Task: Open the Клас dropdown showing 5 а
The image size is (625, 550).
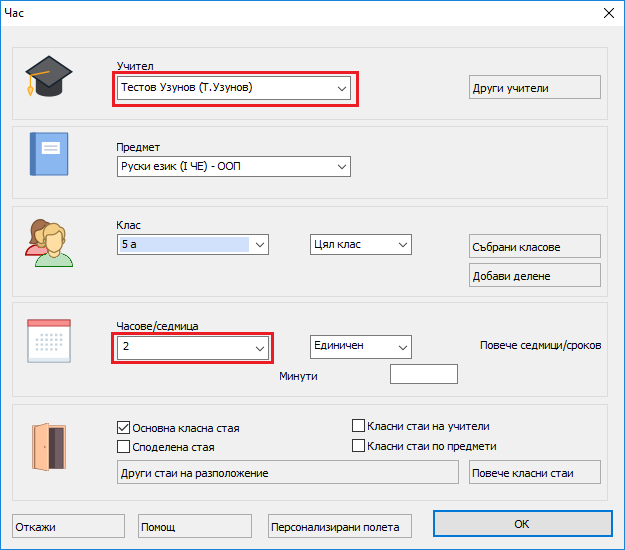Action: tap(260, 244)
